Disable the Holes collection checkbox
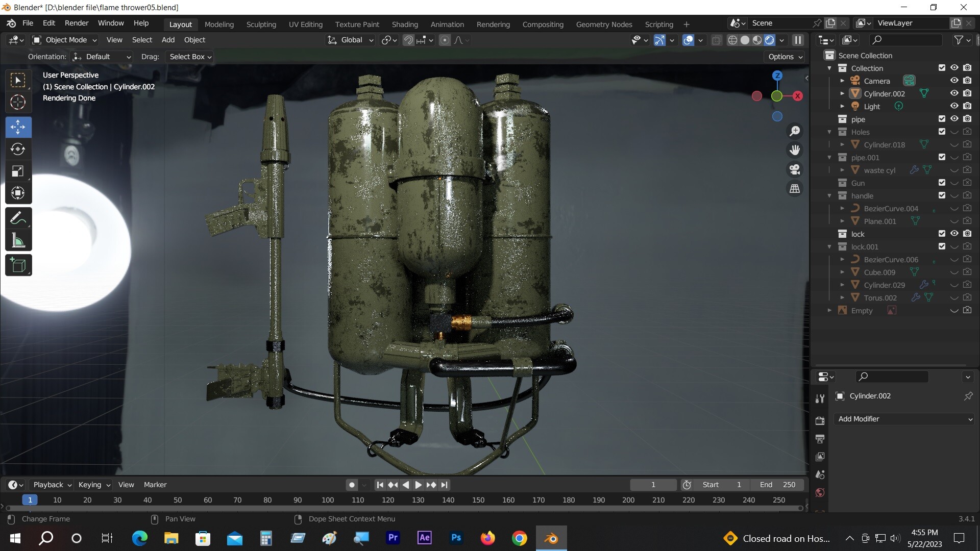 tap(942, 131)
